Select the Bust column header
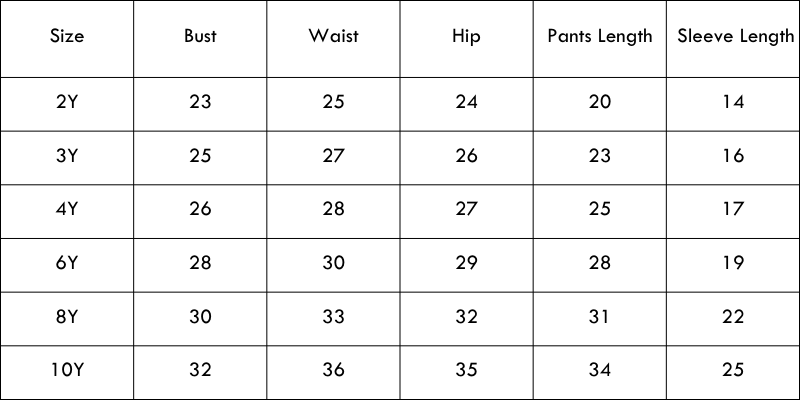Viewport: 800px width, 400px height. (200, 37)
